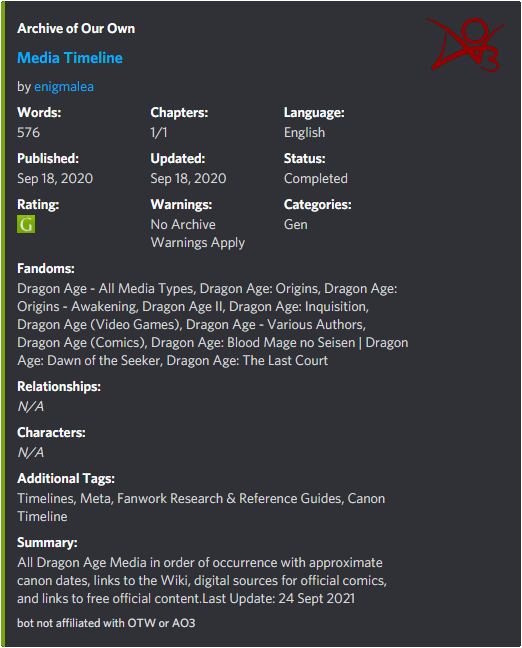Click the Characters N/A value
Image resolution: width=522 pixels, height=648 pixels.
click(31, 453)
